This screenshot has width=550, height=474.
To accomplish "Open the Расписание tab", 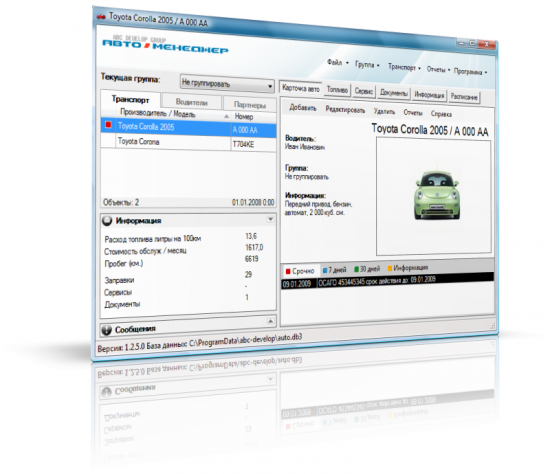I will 464,96.
